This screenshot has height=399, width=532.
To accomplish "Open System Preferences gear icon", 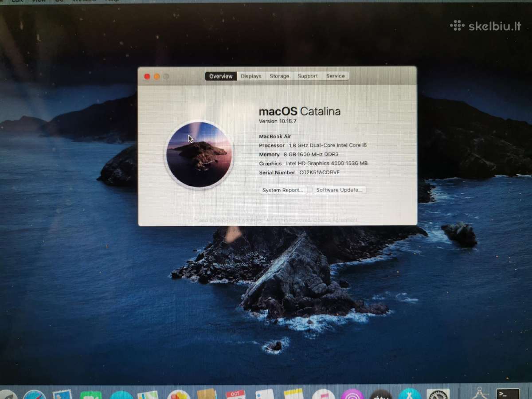I will coord(438,394).
